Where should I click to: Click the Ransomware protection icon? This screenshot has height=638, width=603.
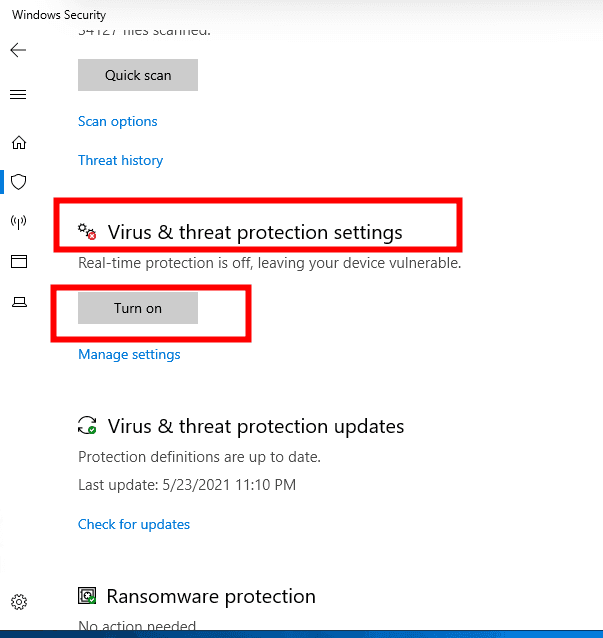click(88, 597)
